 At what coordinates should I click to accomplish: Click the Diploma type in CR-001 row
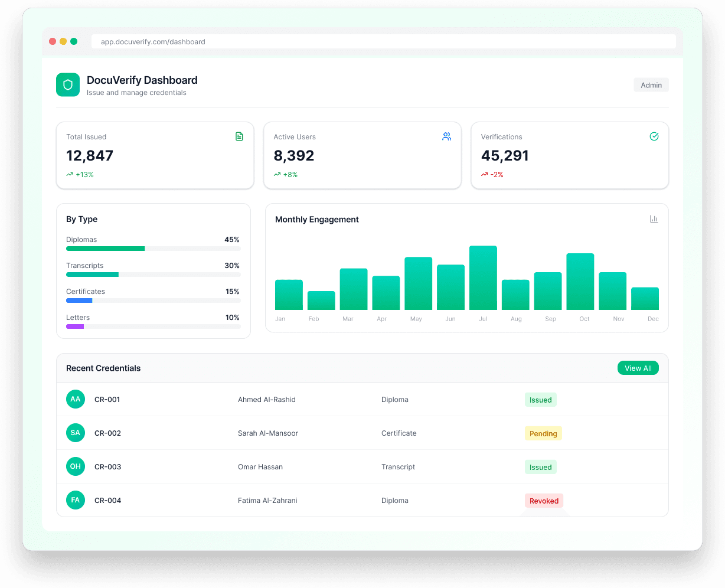pos(395,400)
